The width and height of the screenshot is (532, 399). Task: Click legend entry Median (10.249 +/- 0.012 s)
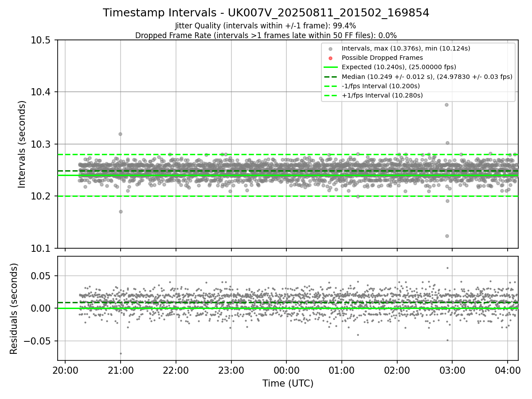click(427, 76)
